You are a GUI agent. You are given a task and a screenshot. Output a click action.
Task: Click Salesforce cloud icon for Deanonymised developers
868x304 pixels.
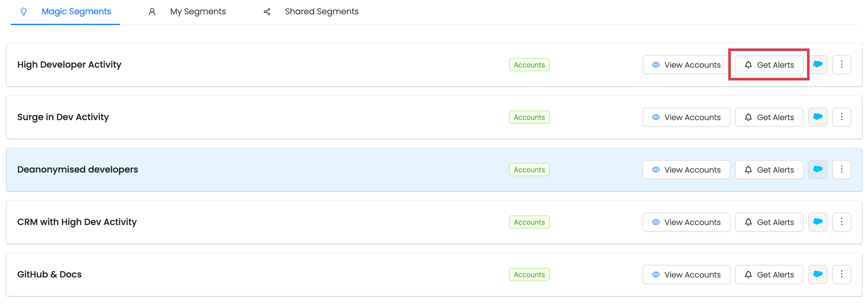[x=818, y=169]
